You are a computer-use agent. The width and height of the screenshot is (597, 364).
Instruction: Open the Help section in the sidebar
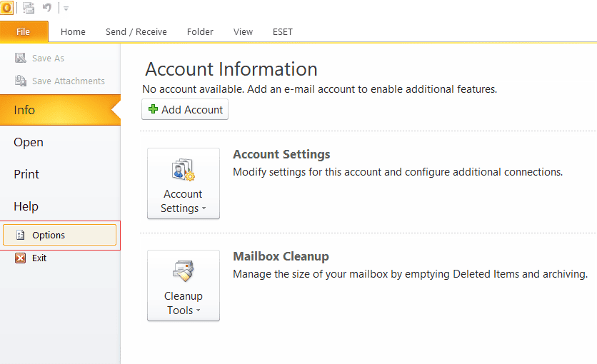click(x=26, y=206)
